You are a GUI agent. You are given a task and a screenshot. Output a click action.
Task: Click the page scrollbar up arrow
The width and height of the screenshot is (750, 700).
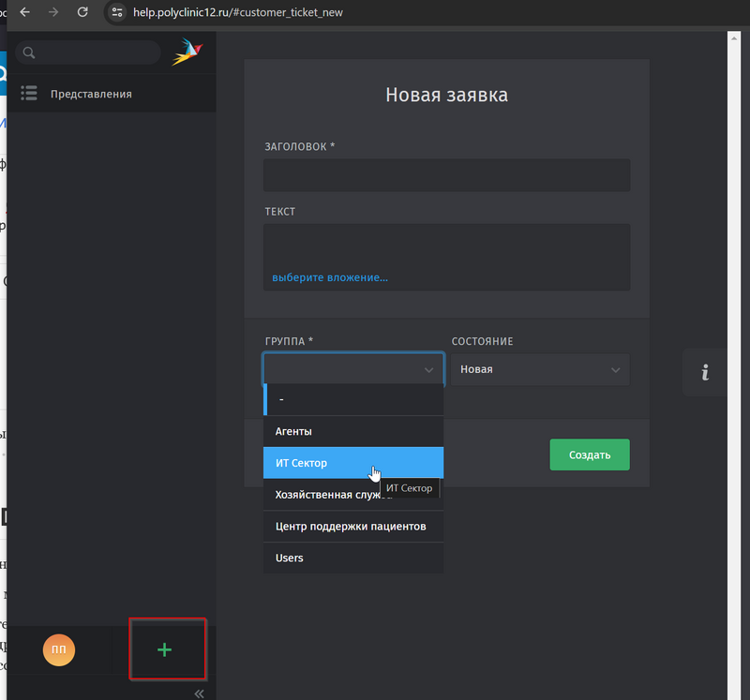pos(734,37)
